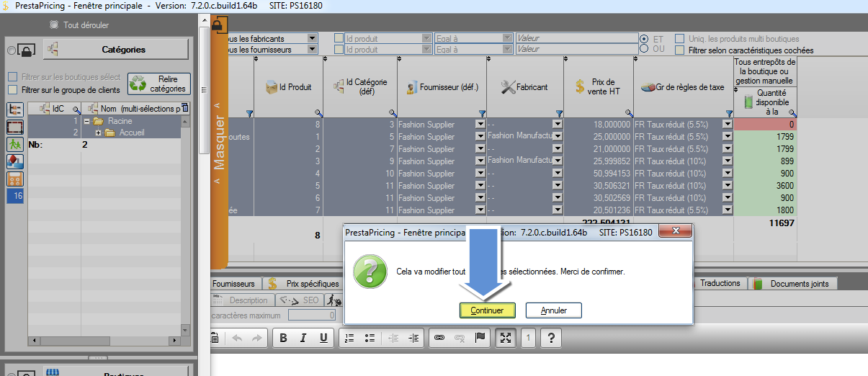The height and width of the screenshot is (376, 868).
Task: Check Filtrer selon caractéristiques cochées
Action: [679, 50]
